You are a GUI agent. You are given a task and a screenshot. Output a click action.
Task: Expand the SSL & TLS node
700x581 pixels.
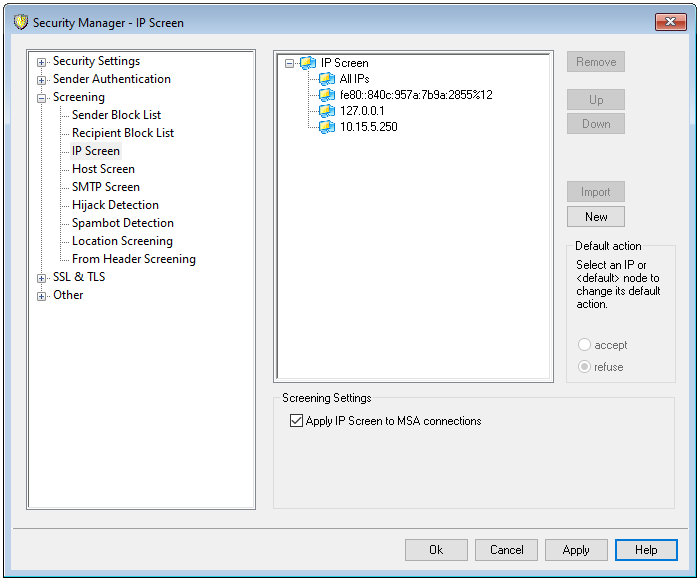coord(42,278)
